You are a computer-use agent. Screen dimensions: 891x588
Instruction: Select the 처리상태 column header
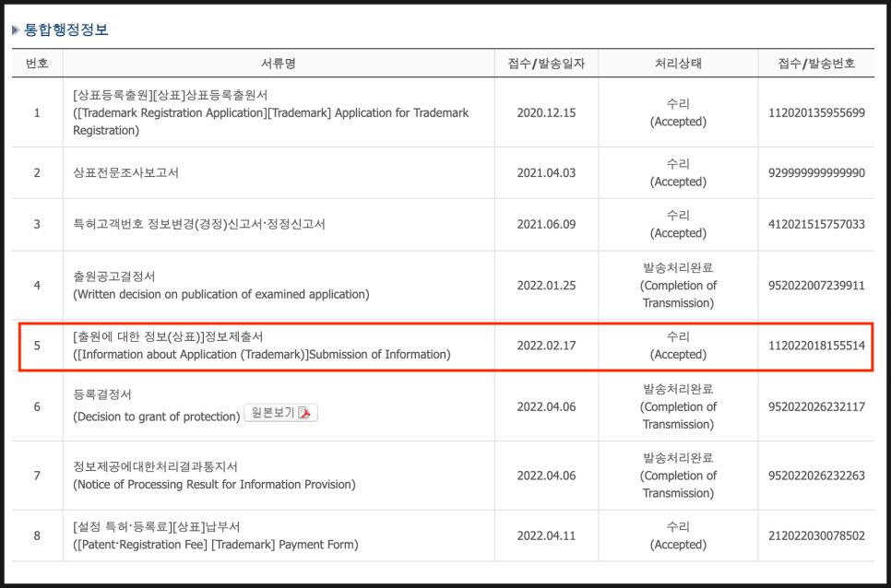678,63
